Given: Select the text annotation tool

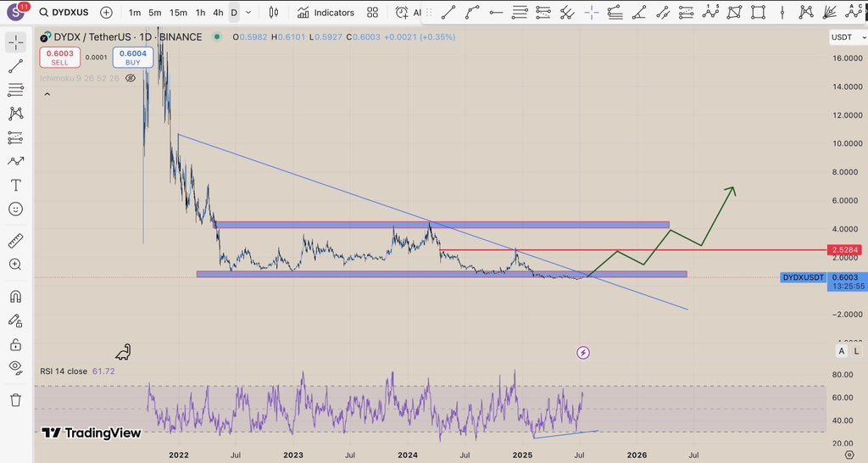Looking at the screenshot, I should tap(15, 185).
